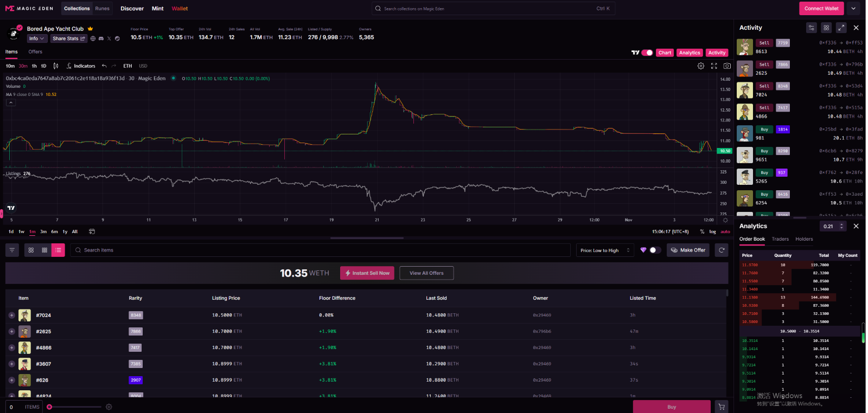Click the Instant Sell Now button
The image size is (868, 413).
[x=367, y=273]
